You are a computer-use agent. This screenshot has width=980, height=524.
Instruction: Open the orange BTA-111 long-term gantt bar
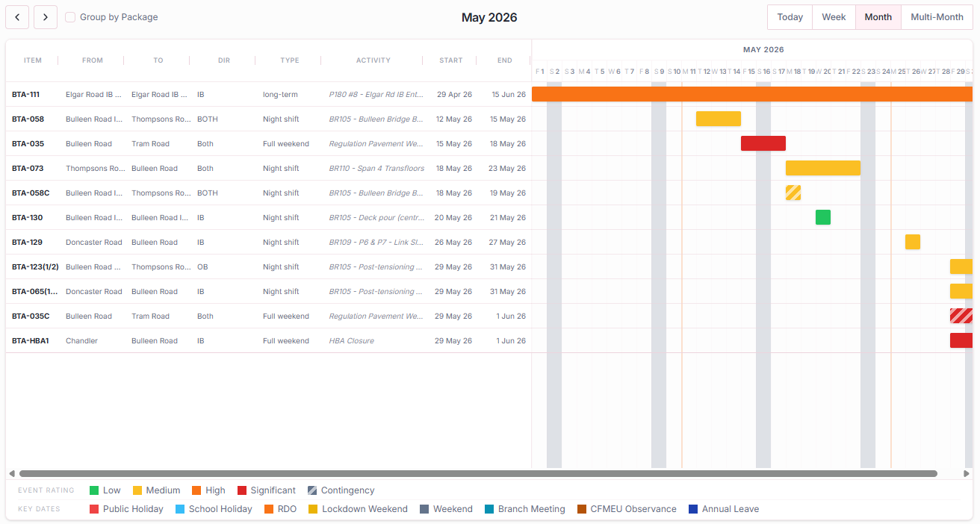752,94
